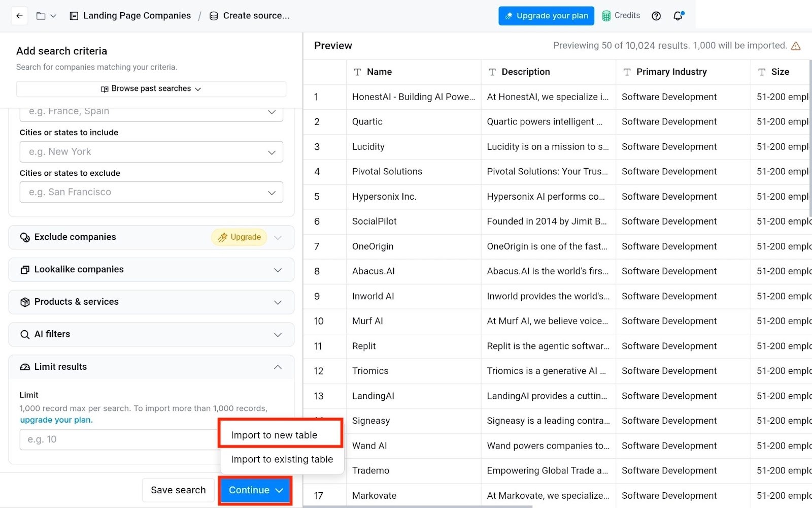Select the Replit name cell
The height and width of the screenshot is (508, 812).
[x=414, y=346]
